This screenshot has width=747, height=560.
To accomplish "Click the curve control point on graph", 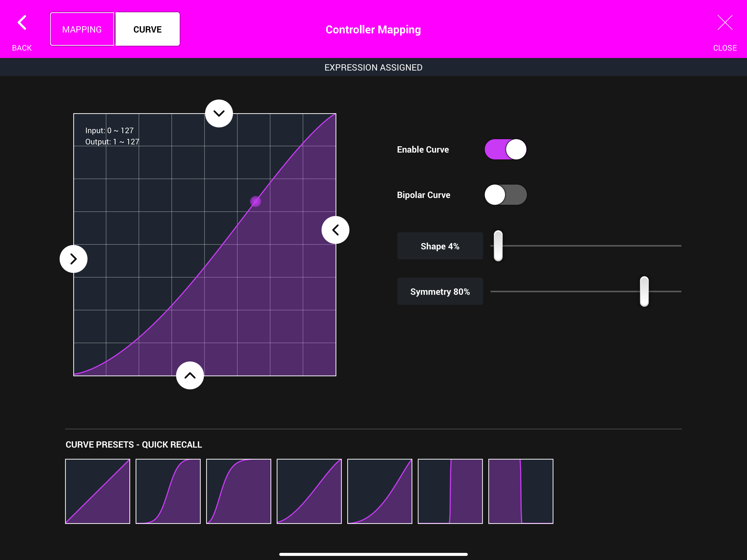I will (x=255, y=202).
